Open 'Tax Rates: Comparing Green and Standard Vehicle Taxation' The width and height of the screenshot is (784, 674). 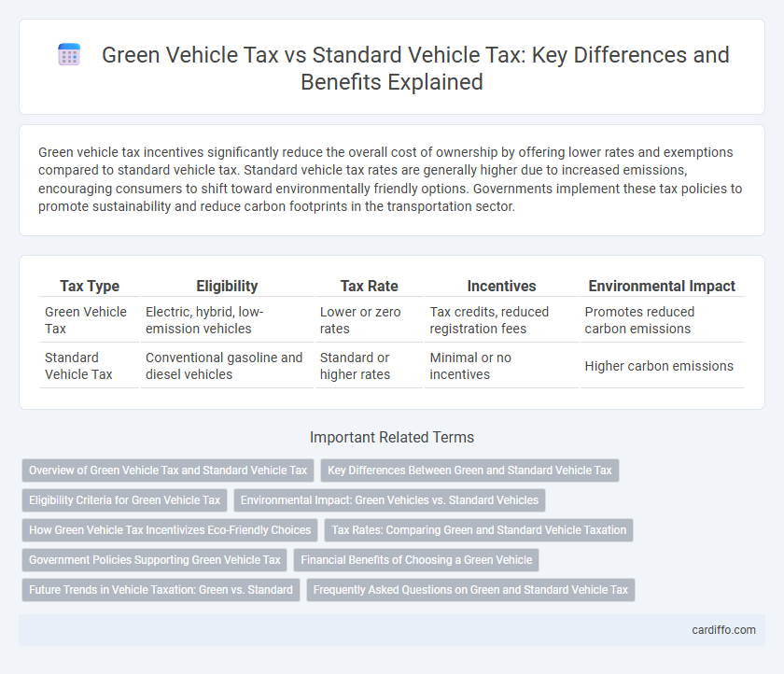[479, 530]
